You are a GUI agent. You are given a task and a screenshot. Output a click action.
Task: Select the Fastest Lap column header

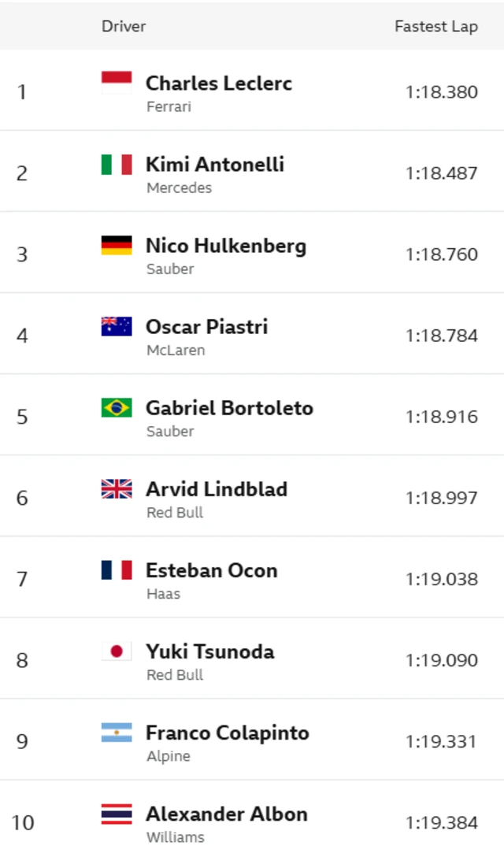click(435, 26)
